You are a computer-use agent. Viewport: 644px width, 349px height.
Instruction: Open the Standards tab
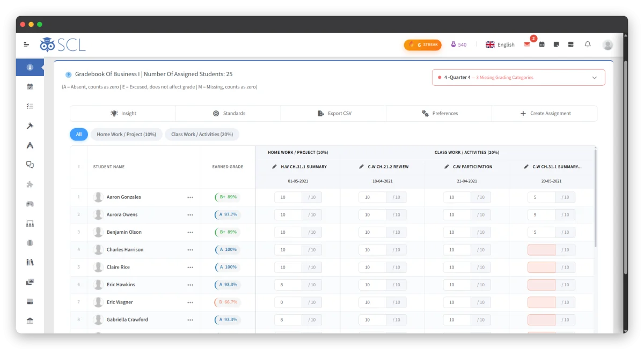[228, 113]
